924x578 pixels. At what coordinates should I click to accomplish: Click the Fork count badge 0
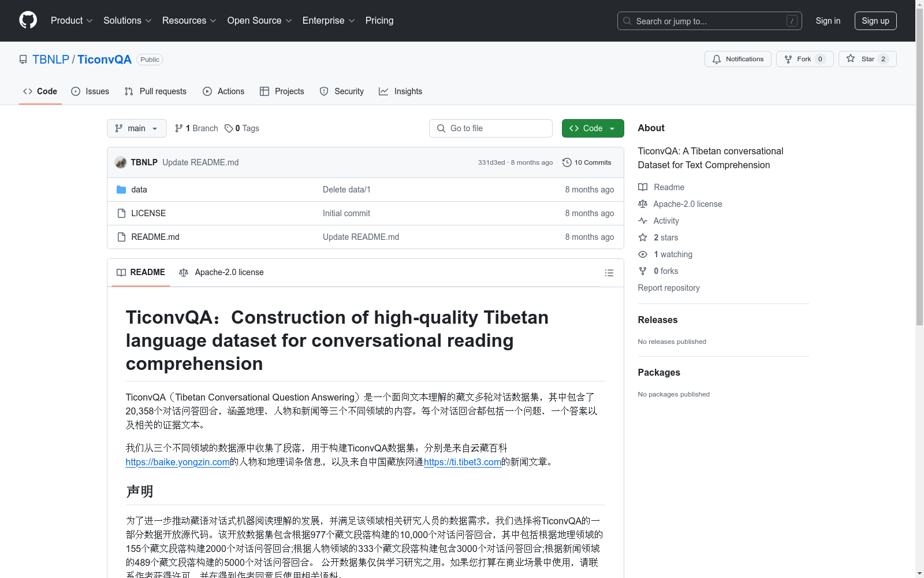coord(820,59)
